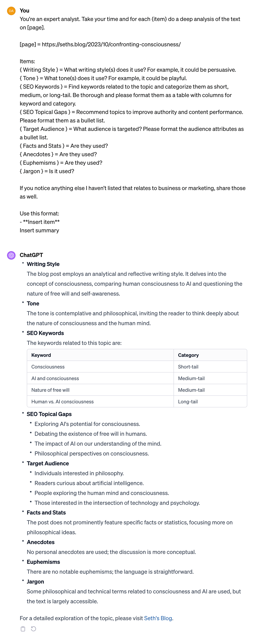Click the "Nature of free will" table cell
This screenshot has width=261, height=644.
[x=50, y=390]
